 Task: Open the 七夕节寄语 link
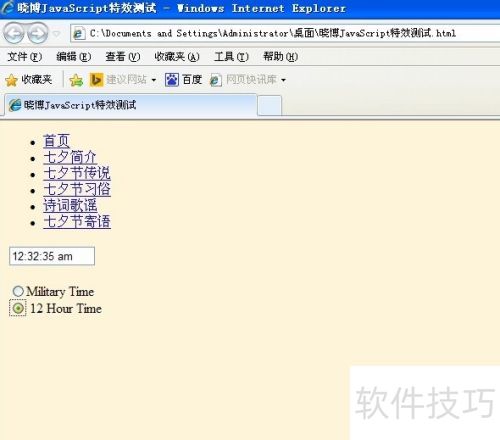77,221
